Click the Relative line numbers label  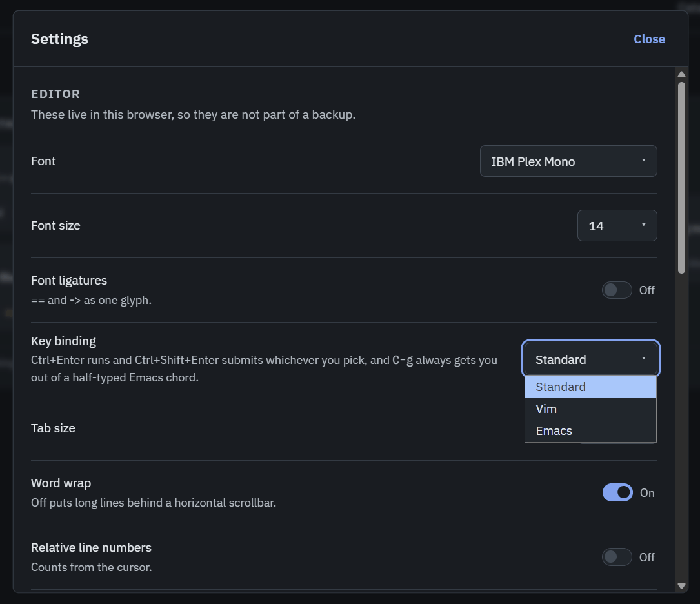[91, 547]
